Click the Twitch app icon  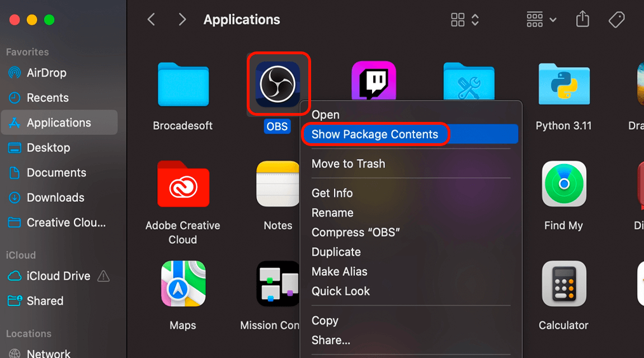click(373, 82)
